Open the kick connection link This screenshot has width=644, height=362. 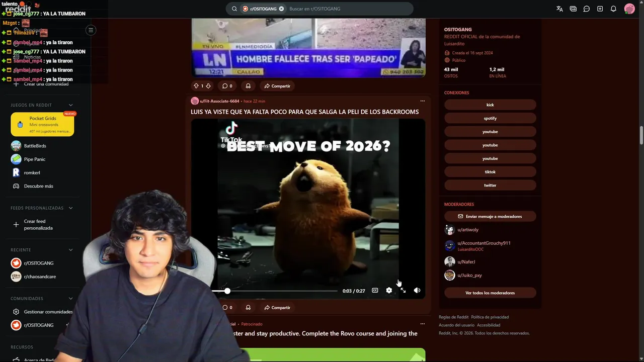(490, 105)
